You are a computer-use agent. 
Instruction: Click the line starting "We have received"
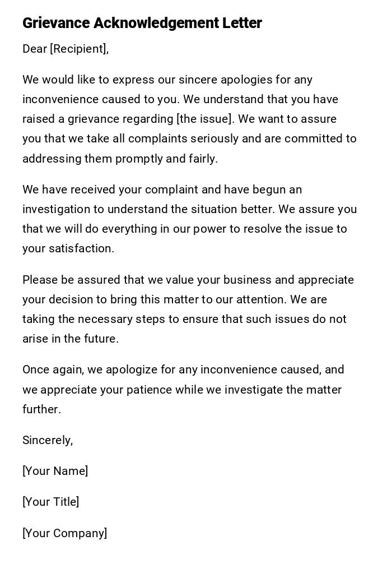162,190
